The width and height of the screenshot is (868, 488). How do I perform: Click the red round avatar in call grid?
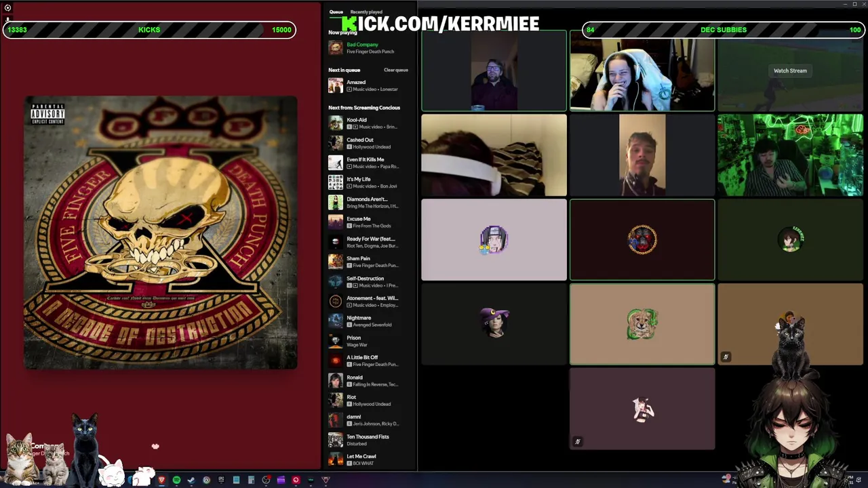[642, 240]
